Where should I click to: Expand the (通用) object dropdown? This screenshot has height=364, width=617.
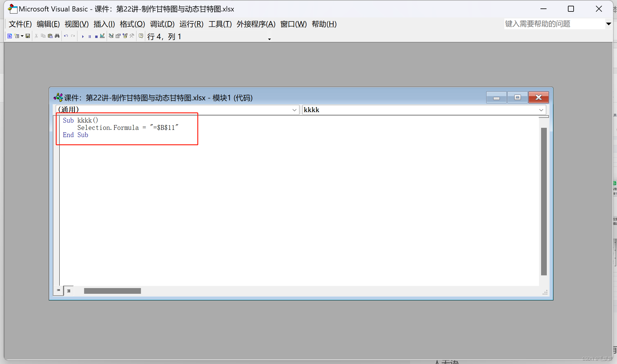[294, 110]
